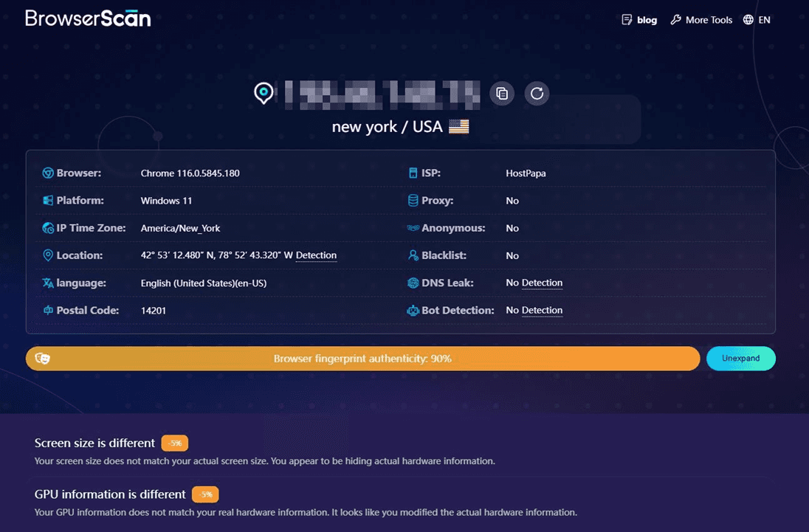Click the Postal Code icon
This screenshot has height=532, width=809.
[48, 310]
